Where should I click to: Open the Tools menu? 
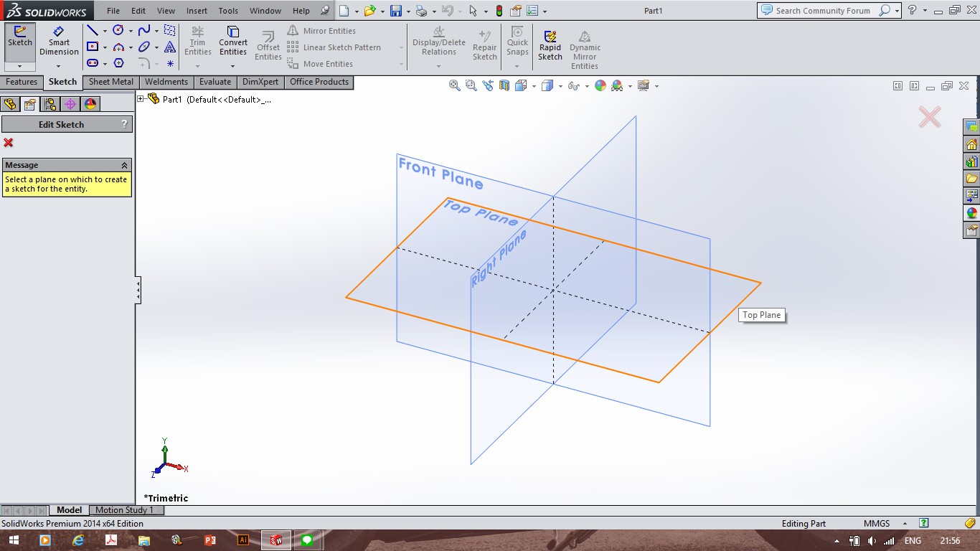(x=228, y=11)
